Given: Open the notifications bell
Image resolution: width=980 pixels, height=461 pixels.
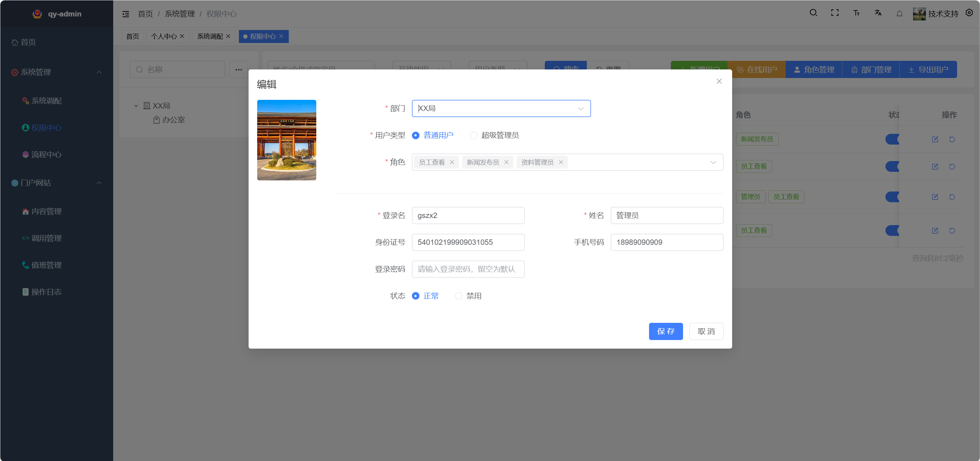Looking at the screenshot, I should coord(899,14).
